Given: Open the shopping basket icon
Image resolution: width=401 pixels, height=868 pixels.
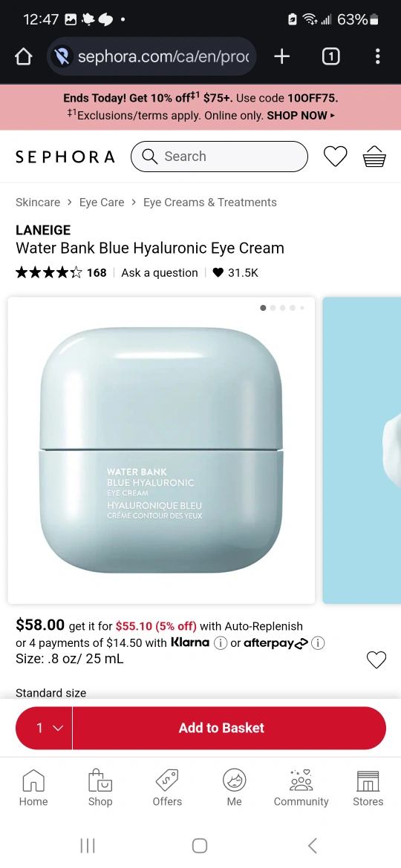Looking at the screenshot, I should (374, 157).
